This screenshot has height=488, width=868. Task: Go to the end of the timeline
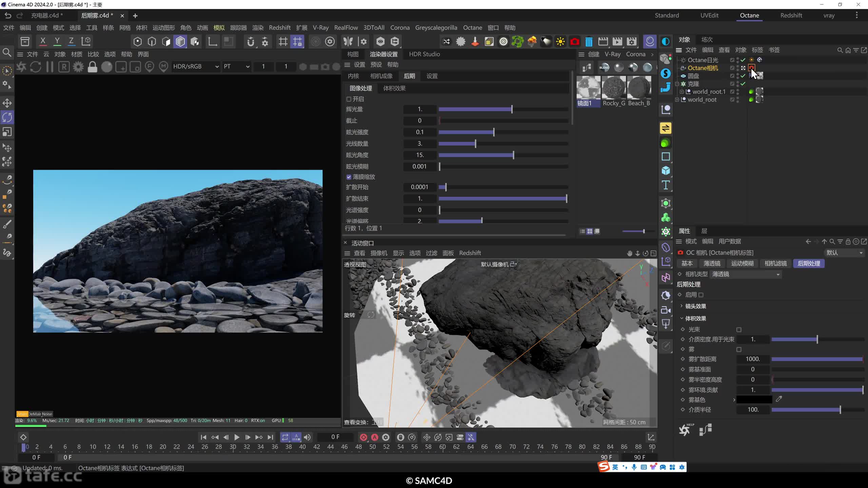pyautogui.click(x=270, y=437)
